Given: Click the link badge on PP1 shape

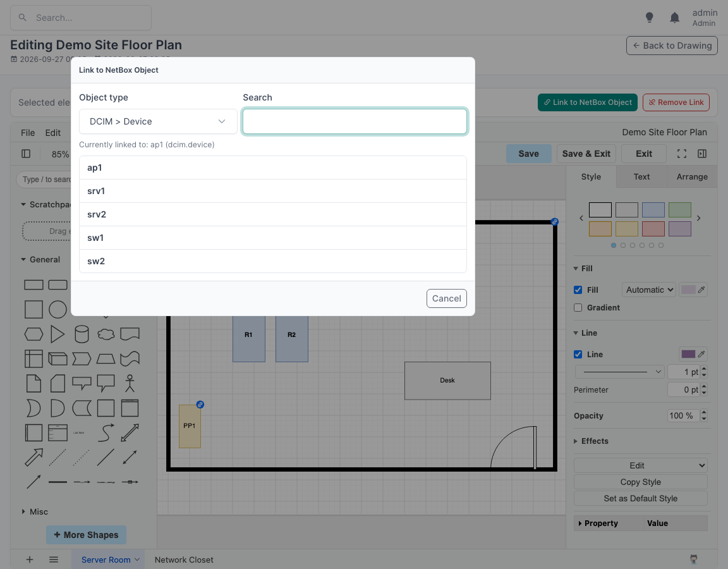Looking at the screenshot, I should [x=200, y=405].
